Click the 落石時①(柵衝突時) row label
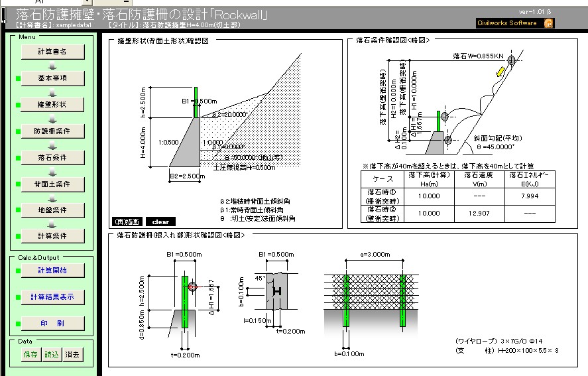Viewport: 588px width, 376px height. 382,197
